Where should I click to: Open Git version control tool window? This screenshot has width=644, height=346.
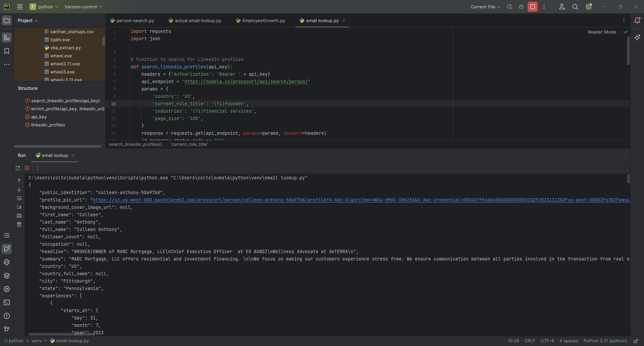7,329
